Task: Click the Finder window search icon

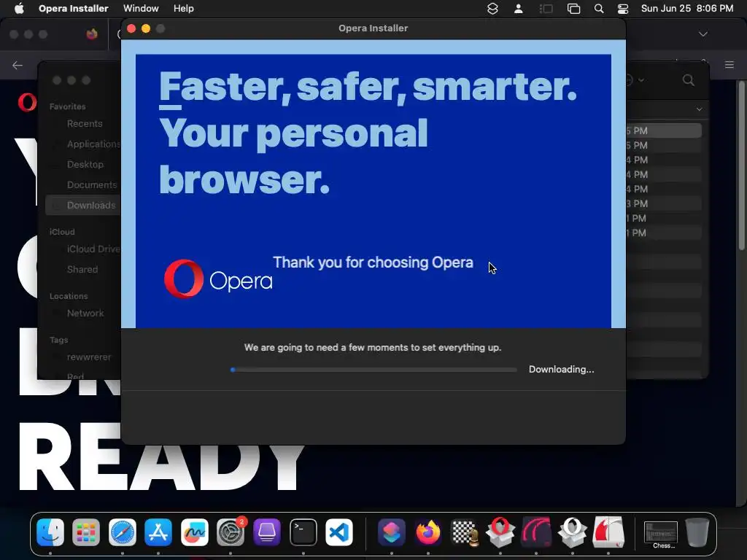Action: tap(689, 80)
